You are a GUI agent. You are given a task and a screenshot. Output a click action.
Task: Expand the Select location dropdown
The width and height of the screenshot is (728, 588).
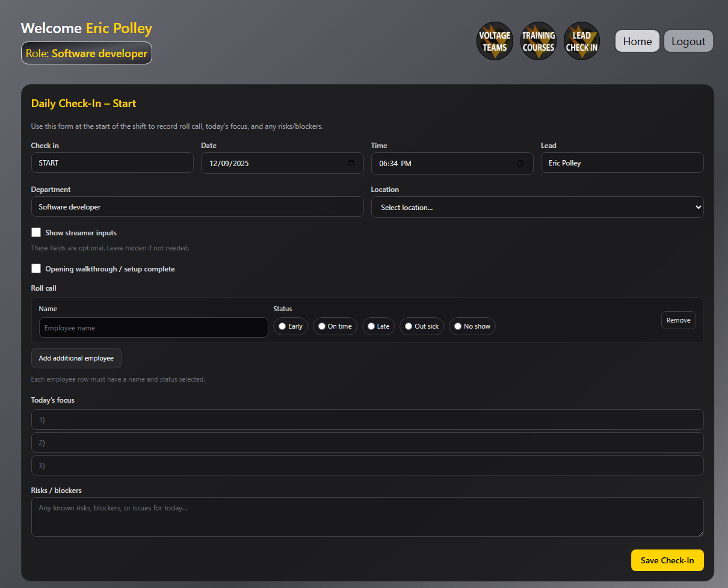pos(537,207)
